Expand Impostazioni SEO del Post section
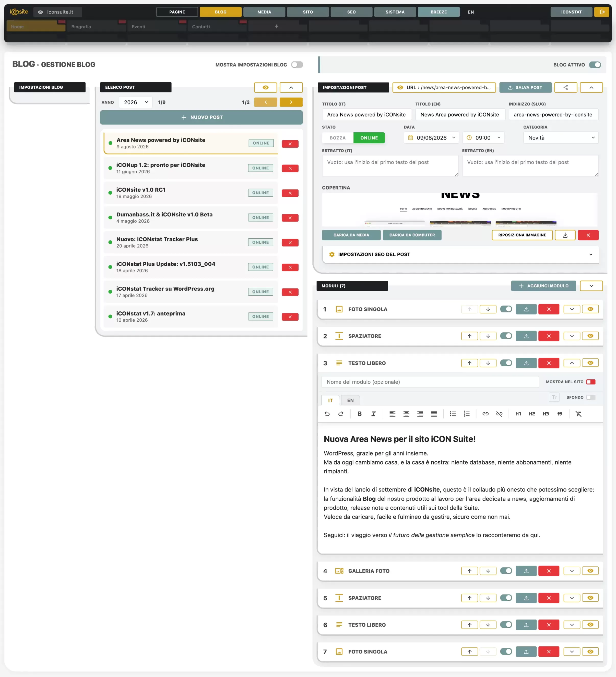616x677 pixels. click(x=460, y=254)
